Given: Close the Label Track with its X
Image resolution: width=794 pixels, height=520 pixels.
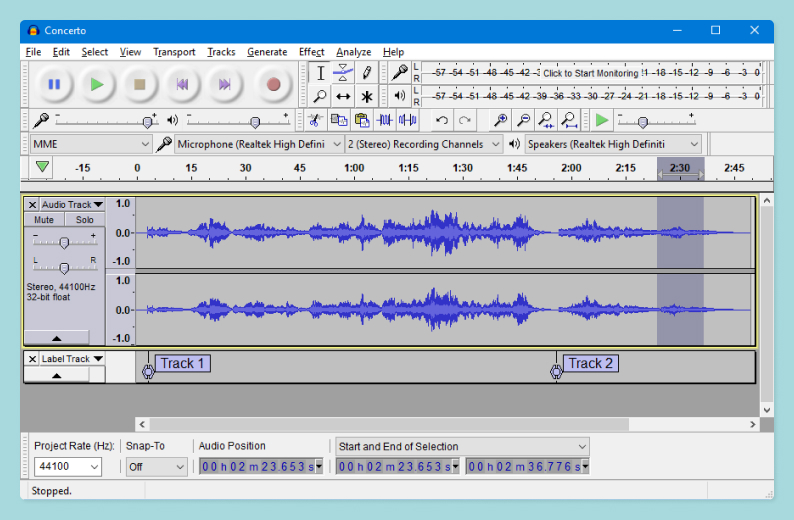Looking at the screenshot, I should pyautogui.click(x=32, y=359).
